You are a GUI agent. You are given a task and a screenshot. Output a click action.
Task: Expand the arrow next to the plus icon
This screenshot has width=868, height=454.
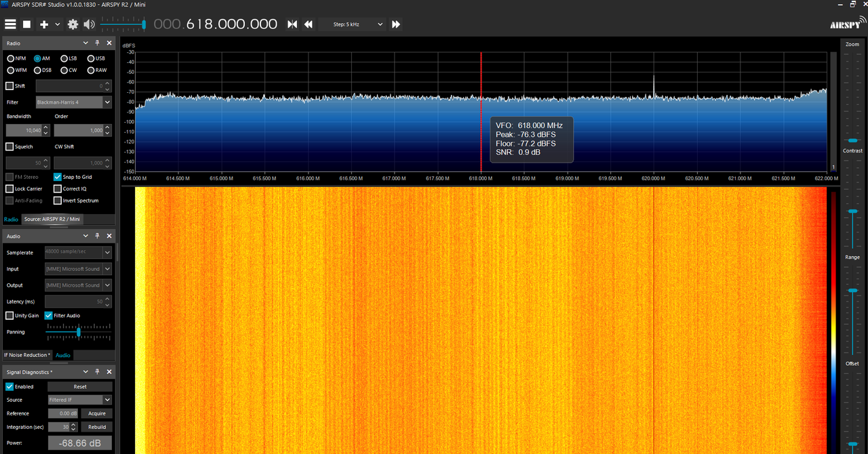pyautogui.click(x=58, y=24)
